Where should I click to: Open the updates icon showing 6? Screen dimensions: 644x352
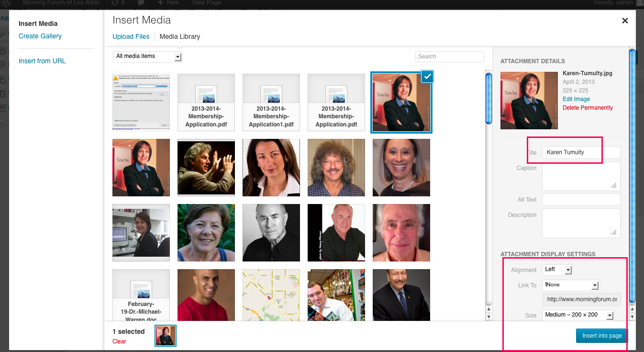click(x=118, y=2)
